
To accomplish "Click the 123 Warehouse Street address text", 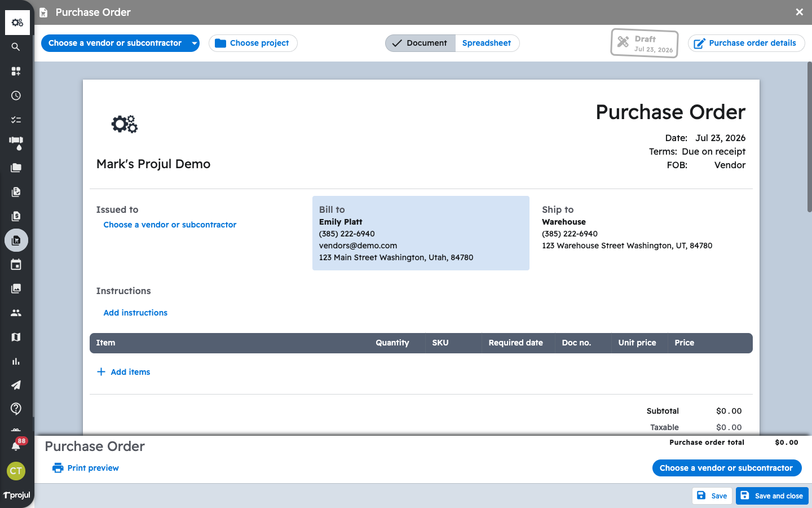I will click(x=627, y=246).
